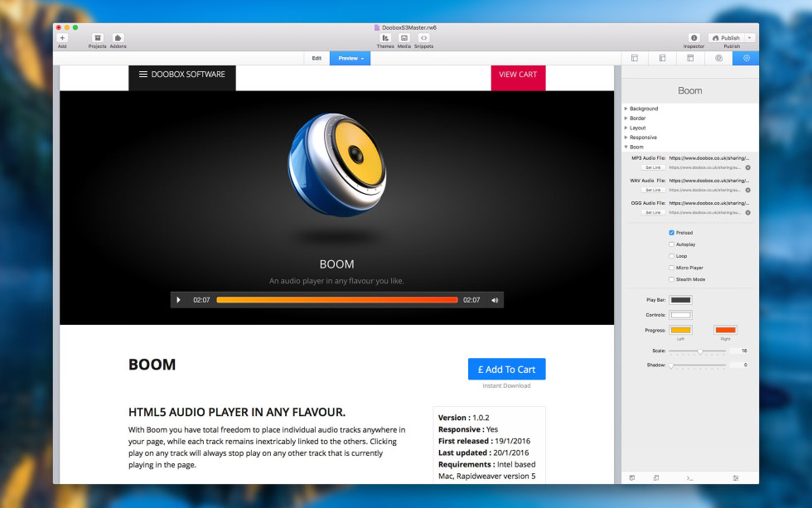This screenshot has height=508, width=812.
Task: Click Set Link for WAV Audio File
Action: tap(653, 190)
